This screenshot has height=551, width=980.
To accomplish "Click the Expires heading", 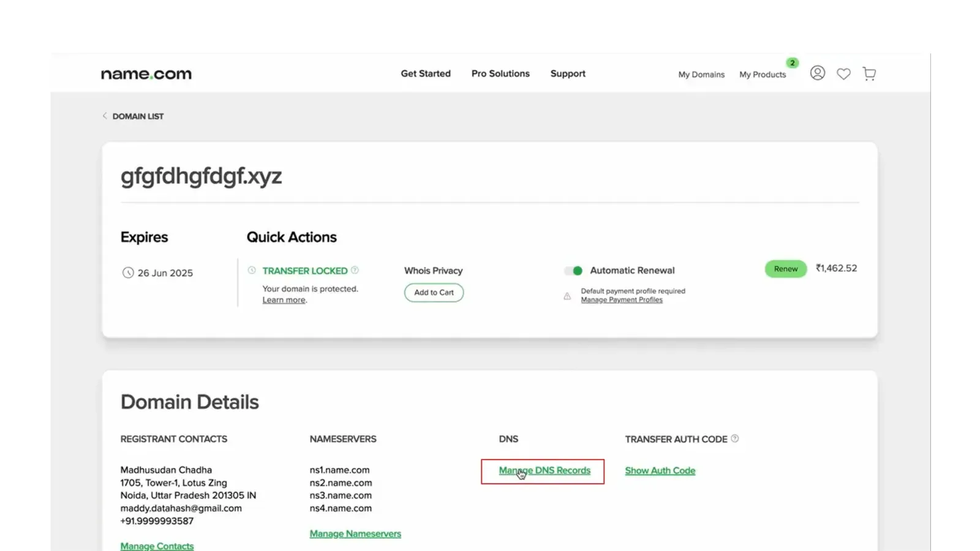I will tap(144, 237).
